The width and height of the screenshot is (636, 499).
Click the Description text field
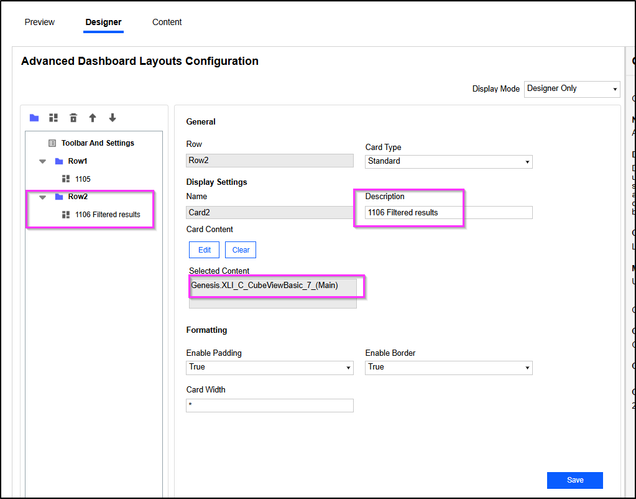448,213
